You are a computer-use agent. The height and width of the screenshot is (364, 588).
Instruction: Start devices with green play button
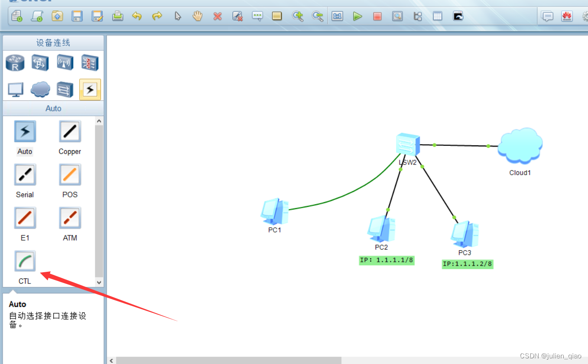(357, 16)
